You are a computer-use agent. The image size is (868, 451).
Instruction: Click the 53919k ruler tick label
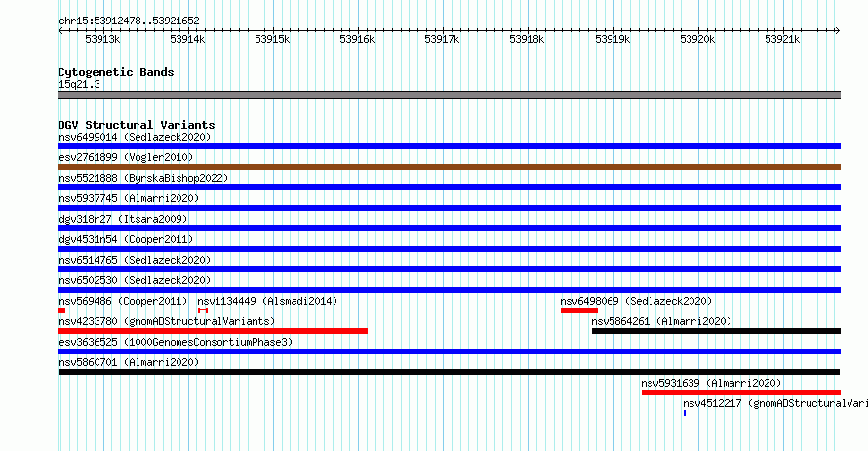[612, 39]
